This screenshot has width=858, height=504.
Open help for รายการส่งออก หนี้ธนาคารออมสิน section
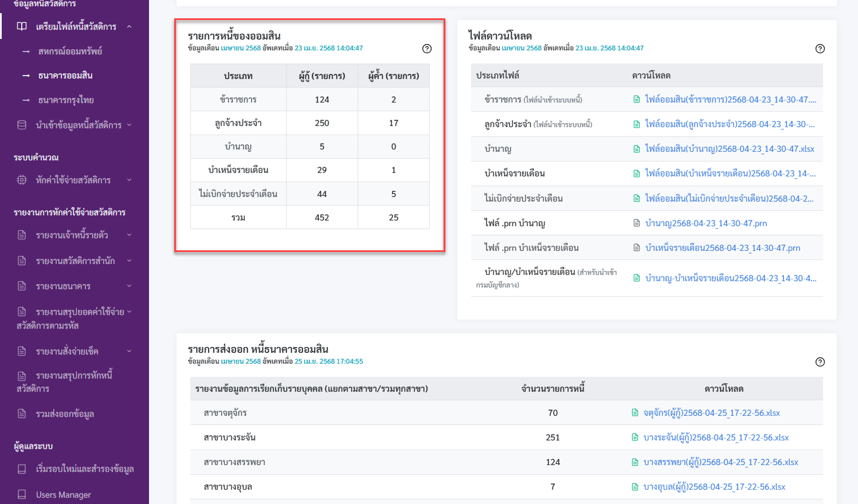pyautogui.click(x=820, y=362)
